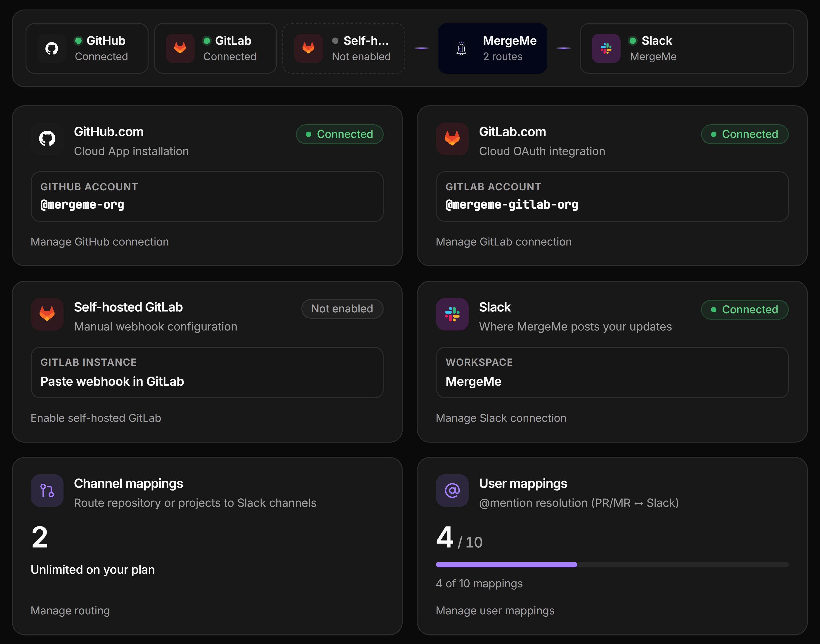Screen dimensions: 820x644
Task: Open Manage GitHub connection link
Action: pyautogui.click(x=99, y=242)
